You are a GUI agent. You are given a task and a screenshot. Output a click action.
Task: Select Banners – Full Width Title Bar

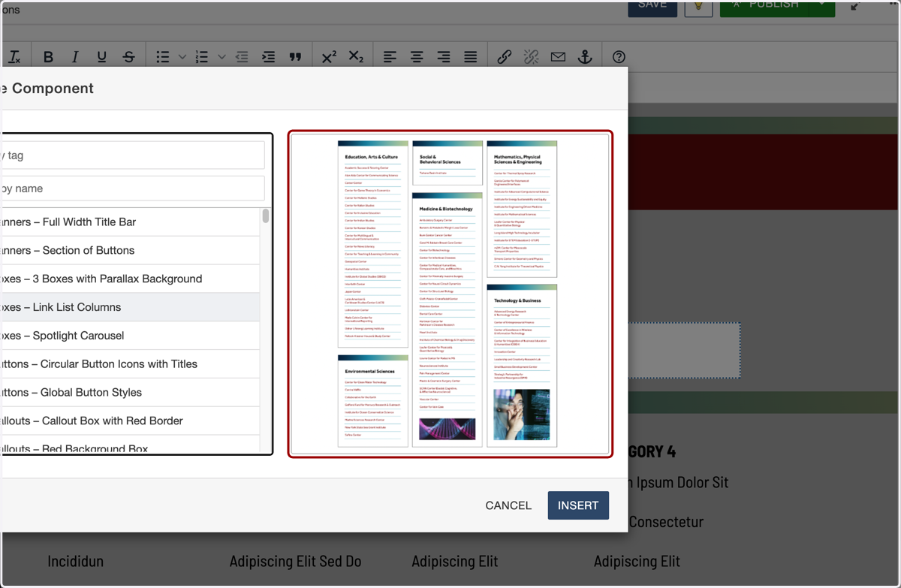131,222
